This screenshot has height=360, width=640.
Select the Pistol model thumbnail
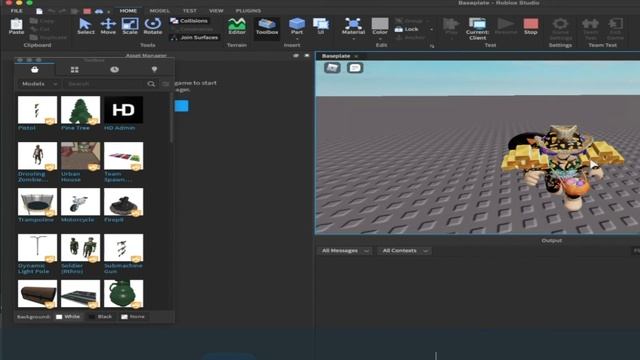[37, 110]
